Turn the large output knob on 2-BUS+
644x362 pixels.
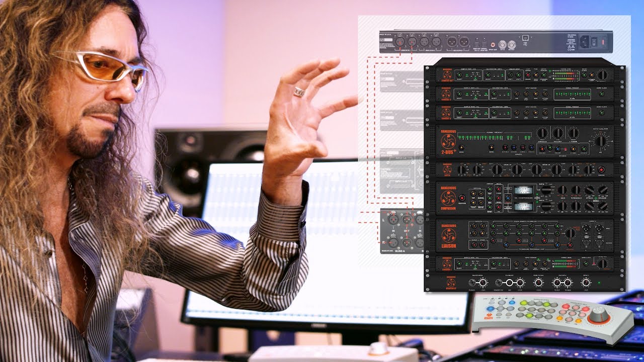tap(600, 141)
